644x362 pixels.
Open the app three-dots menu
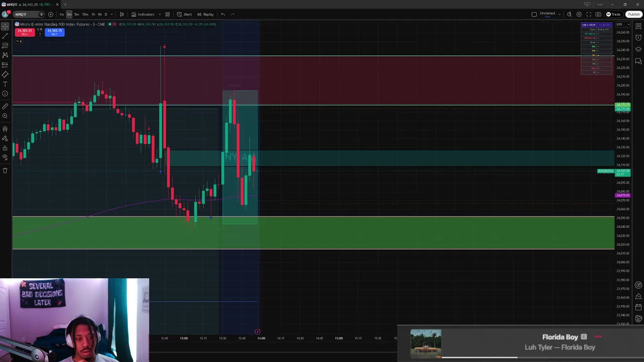point(600,5)
